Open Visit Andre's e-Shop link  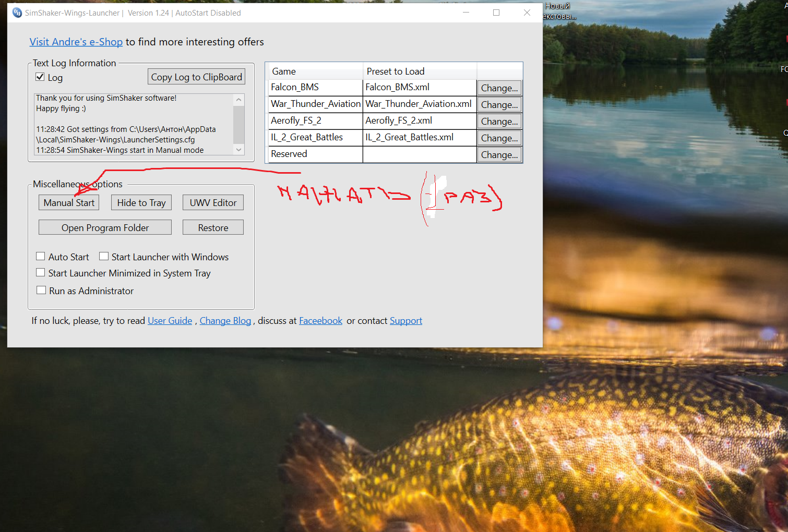(76, 42)
